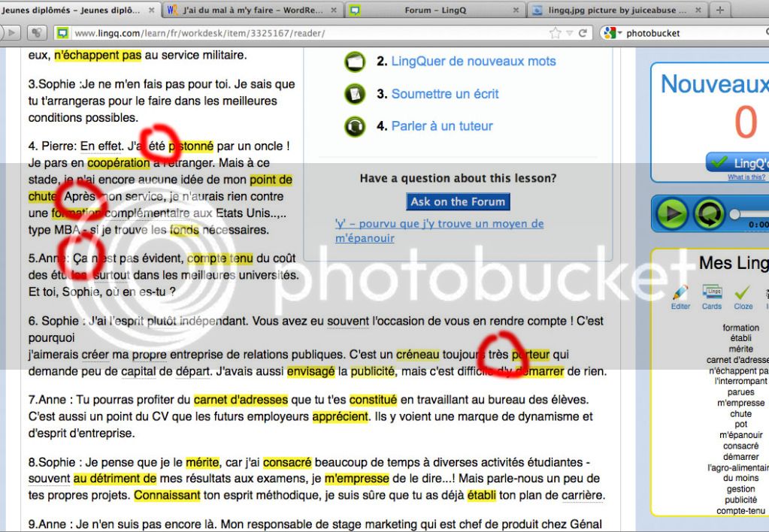
Task: Open the address bar history dropdown arrow
Action: [x=569, y=33]
